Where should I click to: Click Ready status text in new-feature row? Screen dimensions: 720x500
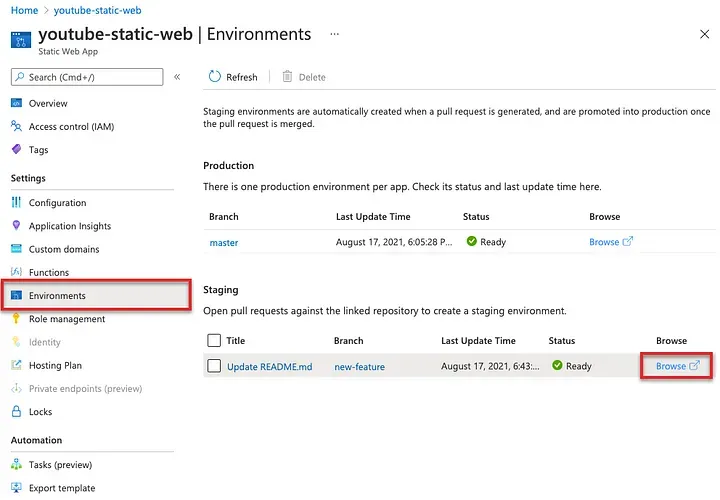[579, 366]
